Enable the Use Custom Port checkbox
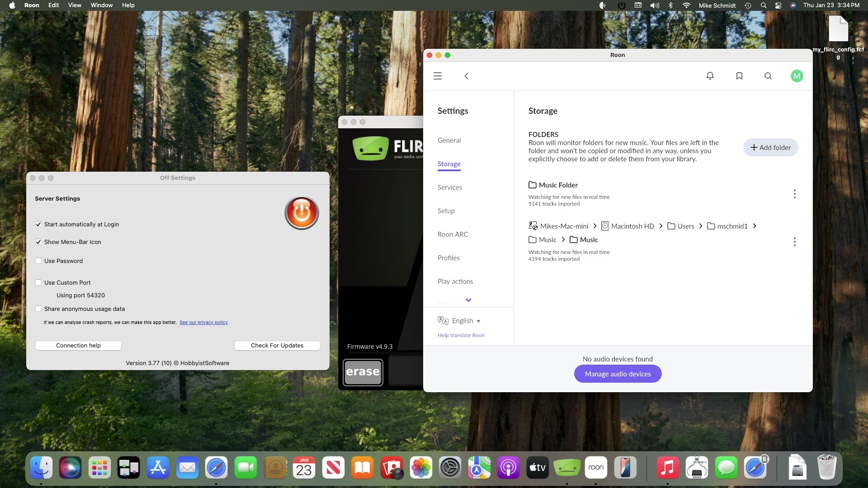868x488 pixels. tap(38, 282)
